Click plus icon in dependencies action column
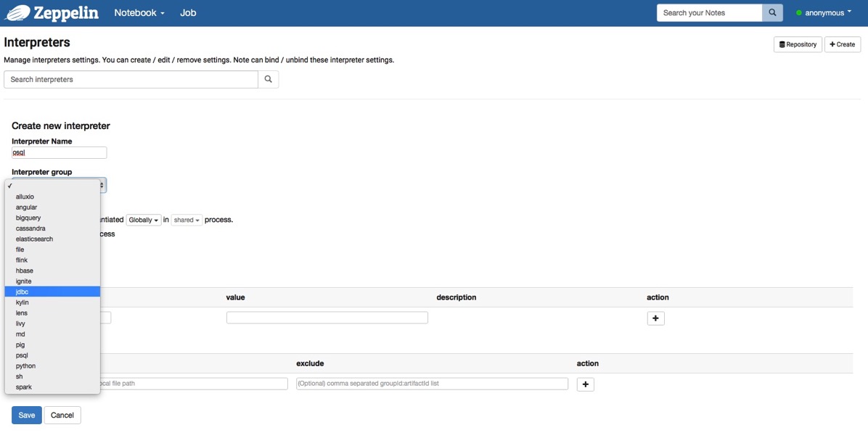This screenshot has height=438, width=868. pyautogui.click(x=585, y=384)
